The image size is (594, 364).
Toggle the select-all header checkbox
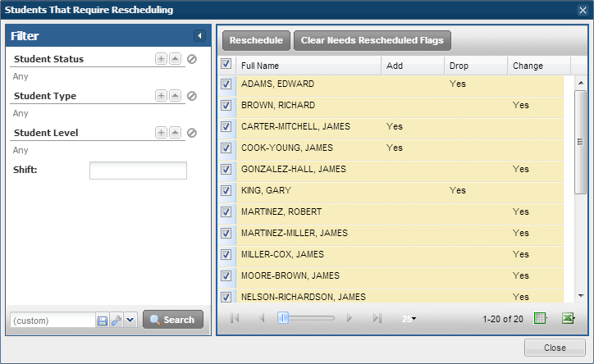click(x=226, y=64)
